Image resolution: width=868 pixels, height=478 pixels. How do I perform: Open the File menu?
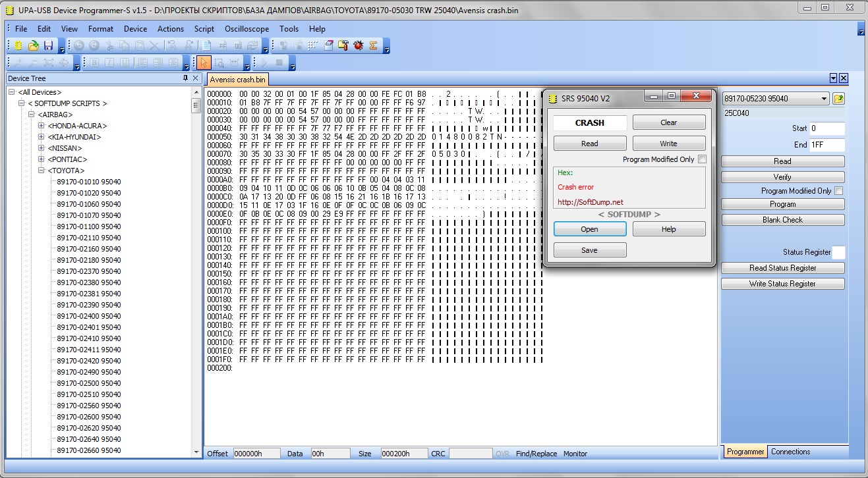tap(21, 29)
